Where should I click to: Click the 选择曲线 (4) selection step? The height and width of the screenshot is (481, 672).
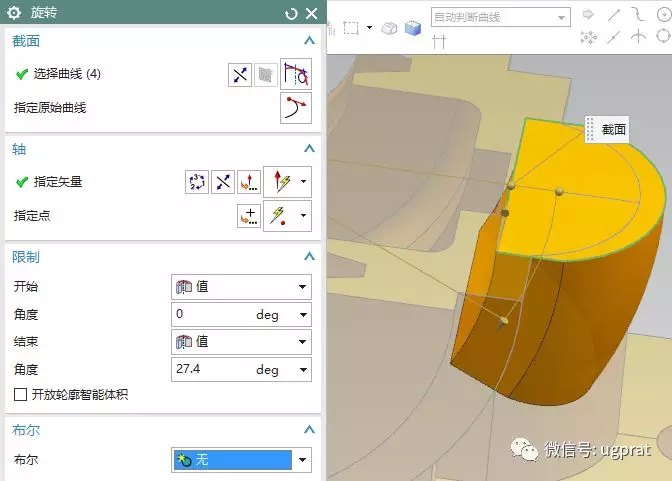tap(66, 74)
